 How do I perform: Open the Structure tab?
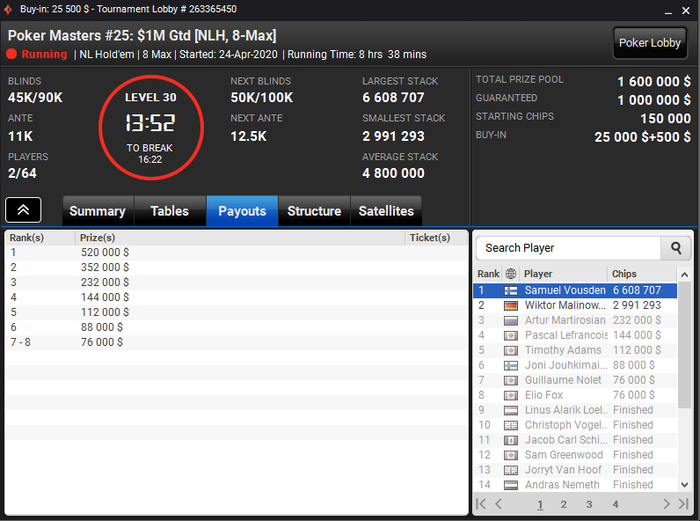(314, 211)
